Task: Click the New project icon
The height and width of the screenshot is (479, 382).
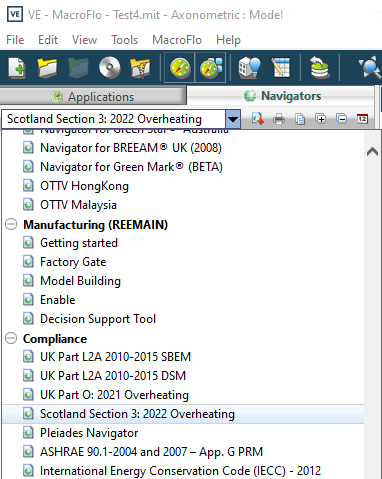Action: tap(17, 68)
